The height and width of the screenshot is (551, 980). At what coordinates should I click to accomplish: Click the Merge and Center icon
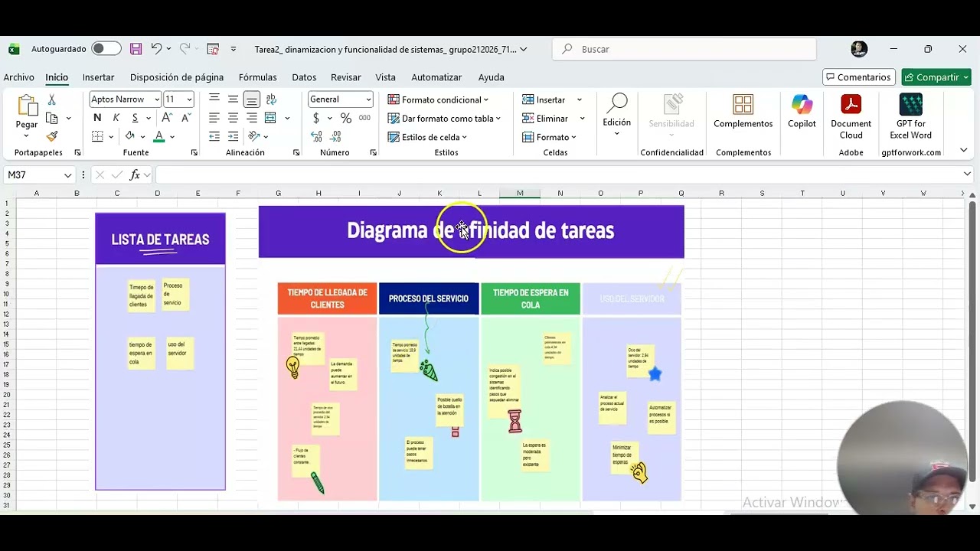click(x=270, y=118)
